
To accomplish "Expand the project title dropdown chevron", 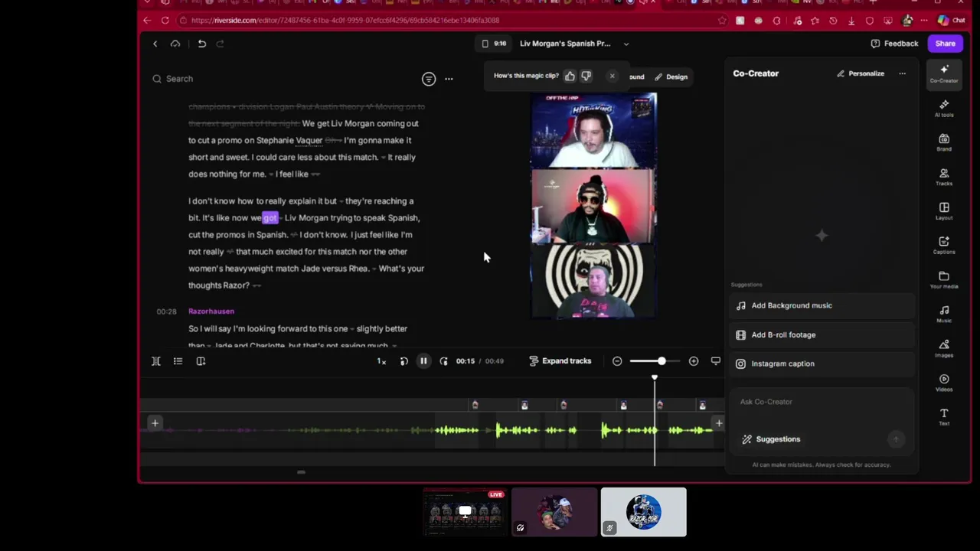I will 626,44.
